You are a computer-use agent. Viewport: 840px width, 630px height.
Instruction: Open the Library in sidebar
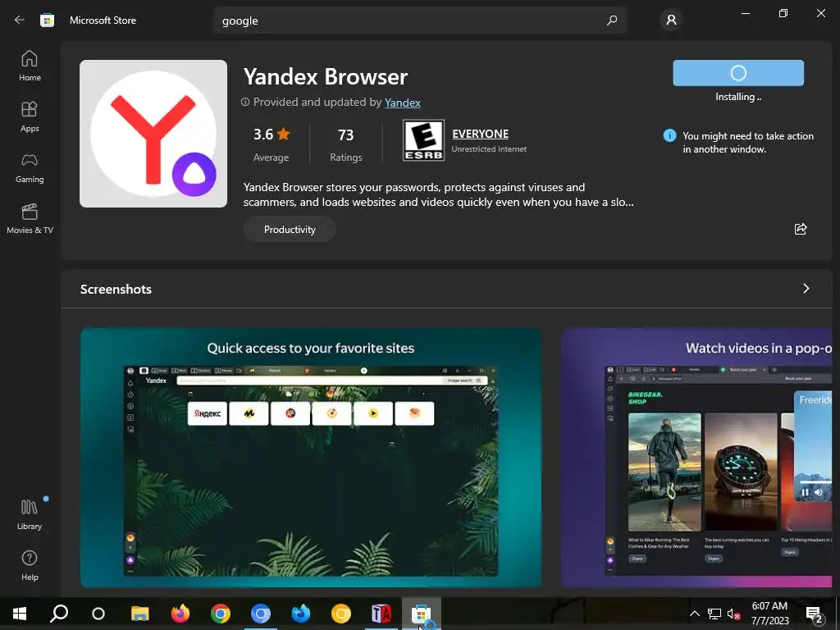30,515
